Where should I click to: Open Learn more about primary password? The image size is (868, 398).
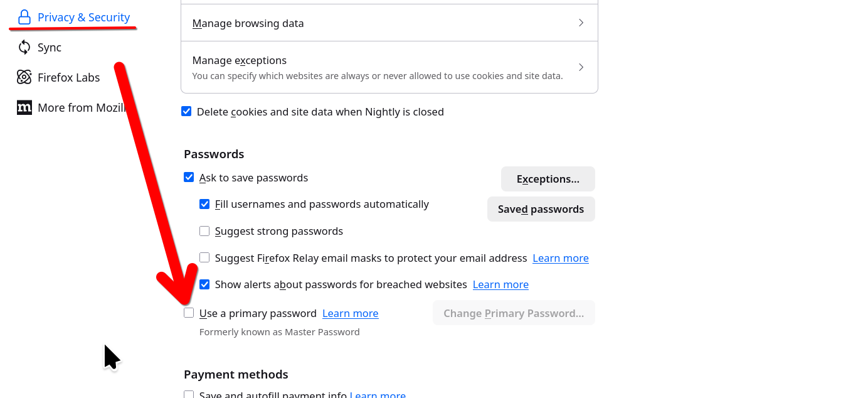coord(350,314)
